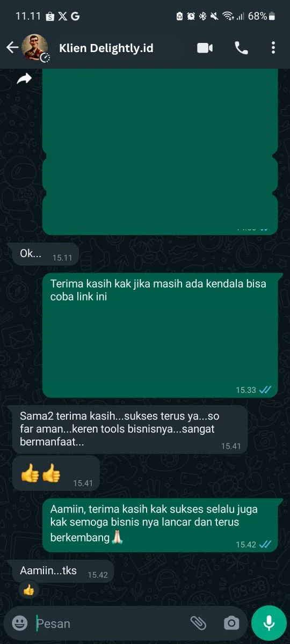The width and height of the screenshot is (290, 644).
Task: Start a video call
Action: 205,48
